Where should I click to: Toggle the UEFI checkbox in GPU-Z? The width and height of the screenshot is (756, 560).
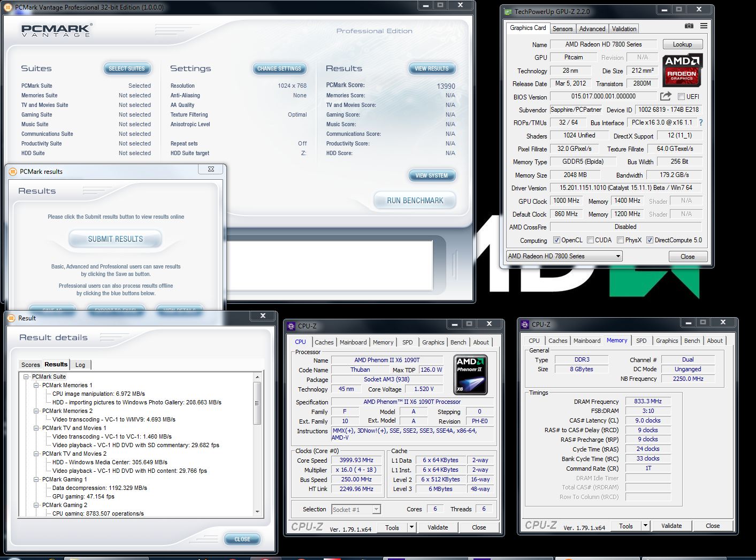pos(681,97)
